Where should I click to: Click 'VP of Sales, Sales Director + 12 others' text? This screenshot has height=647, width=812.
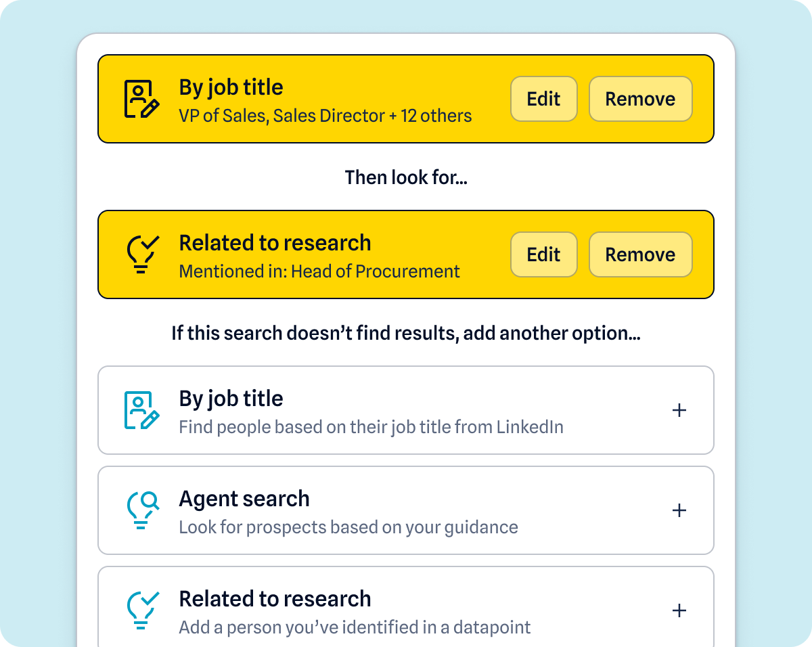pyautogui.click(x=325, y=116)
